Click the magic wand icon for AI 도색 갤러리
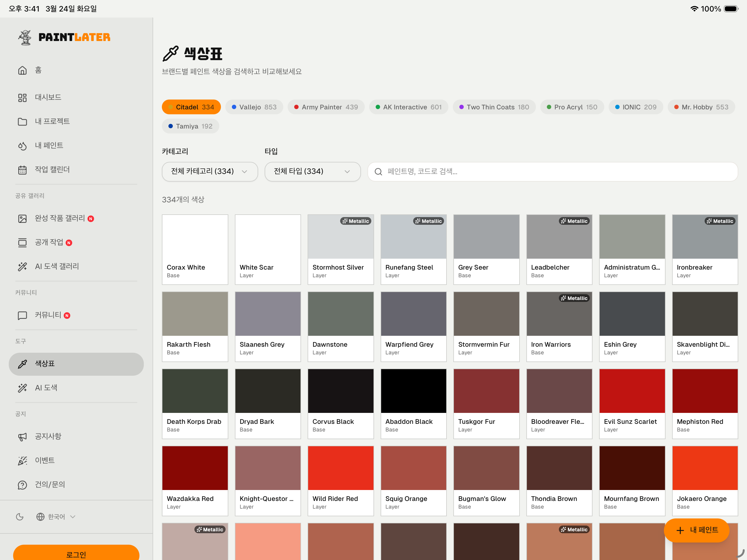This screenshot has width=747, height=560. coord(22,267)
